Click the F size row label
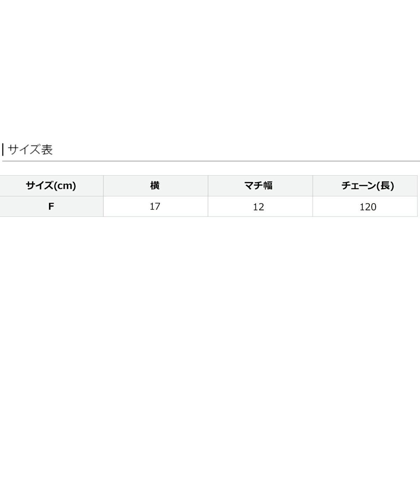Viewport: 420px width, 504px height. coord(51,206)
